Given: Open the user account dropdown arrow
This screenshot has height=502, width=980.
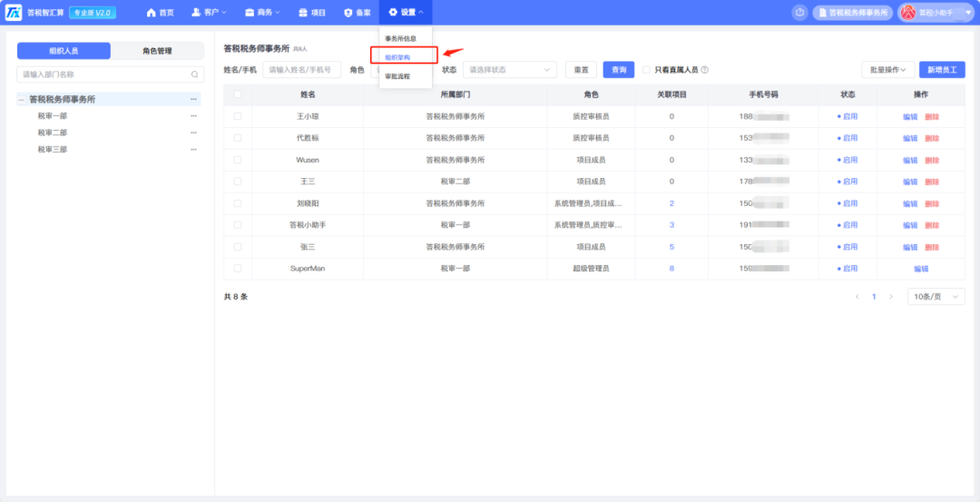Looking at the screenshot, I should point(968,13).
